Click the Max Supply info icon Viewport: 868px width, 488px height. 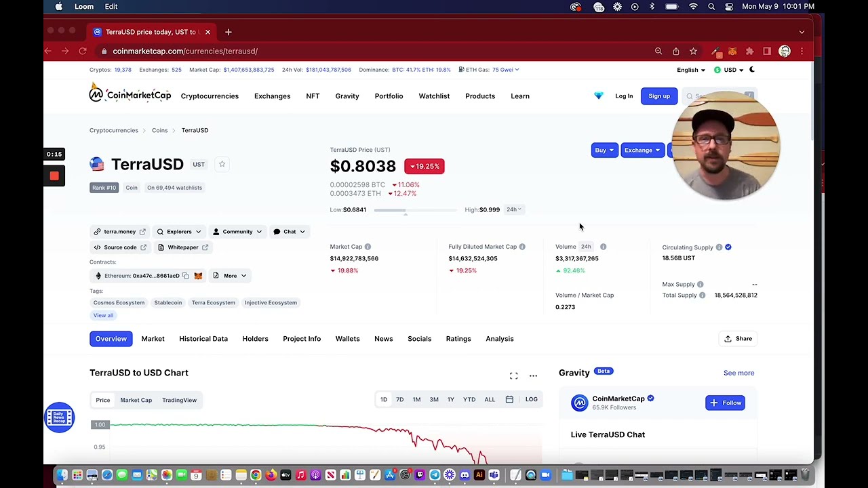coord(700,285)
